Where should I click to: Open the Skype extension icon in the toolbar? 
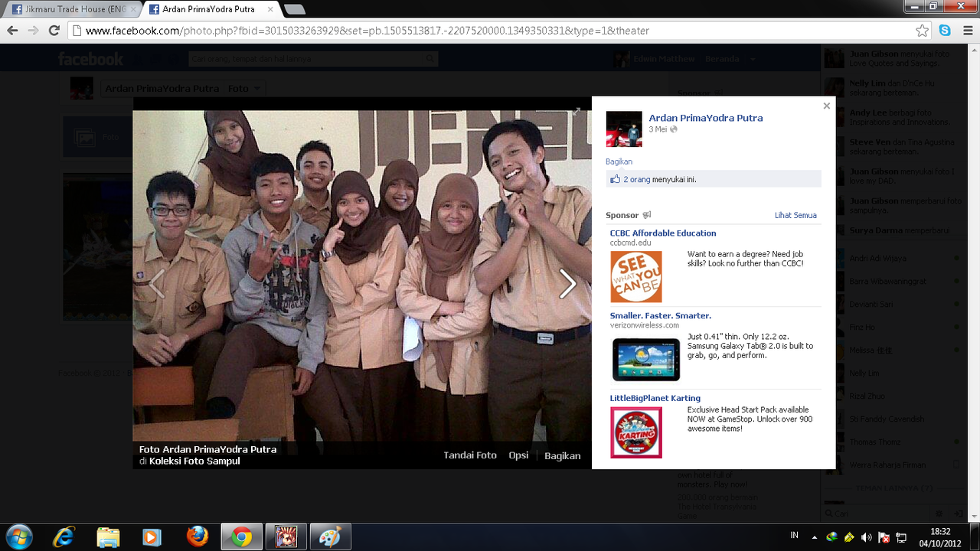[x=945, y=31]
